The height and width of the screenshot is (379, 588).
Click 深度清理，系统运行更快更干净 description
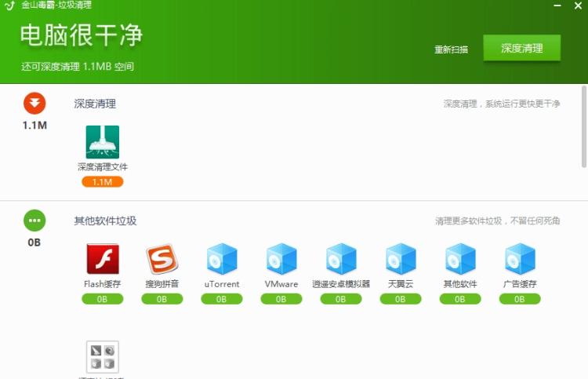[502, 104]
